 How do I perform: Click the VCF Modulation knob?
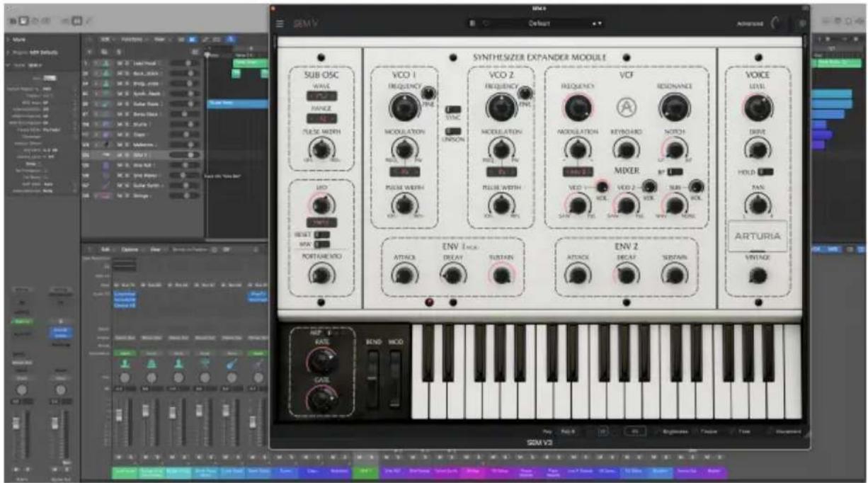click(578, 148)
